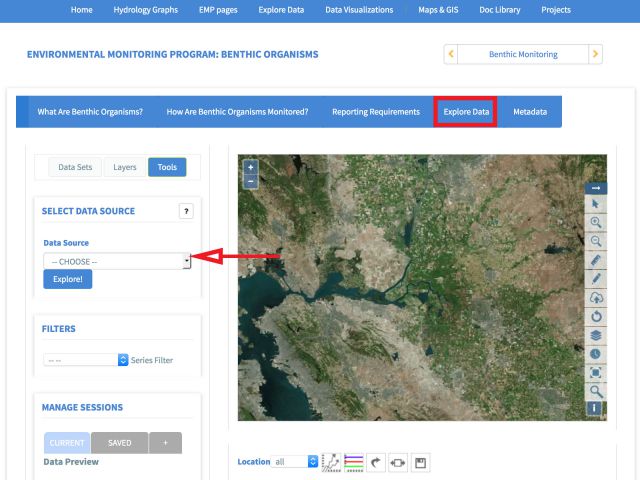Select the pointer cursor map tool
The image size is (640, 480).
click(x=596, y=204)
